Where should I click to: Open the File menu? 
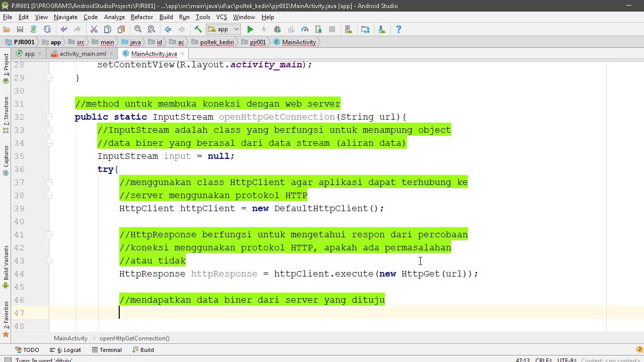pos(8,17)
